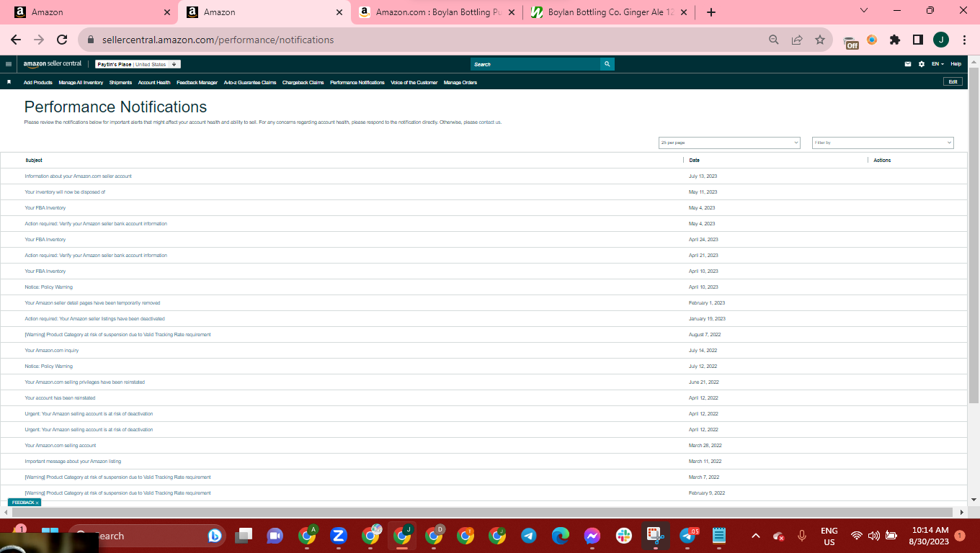Open Slack from the taskbar
This screenshot has width=980, height=553.
coord(624,536)
